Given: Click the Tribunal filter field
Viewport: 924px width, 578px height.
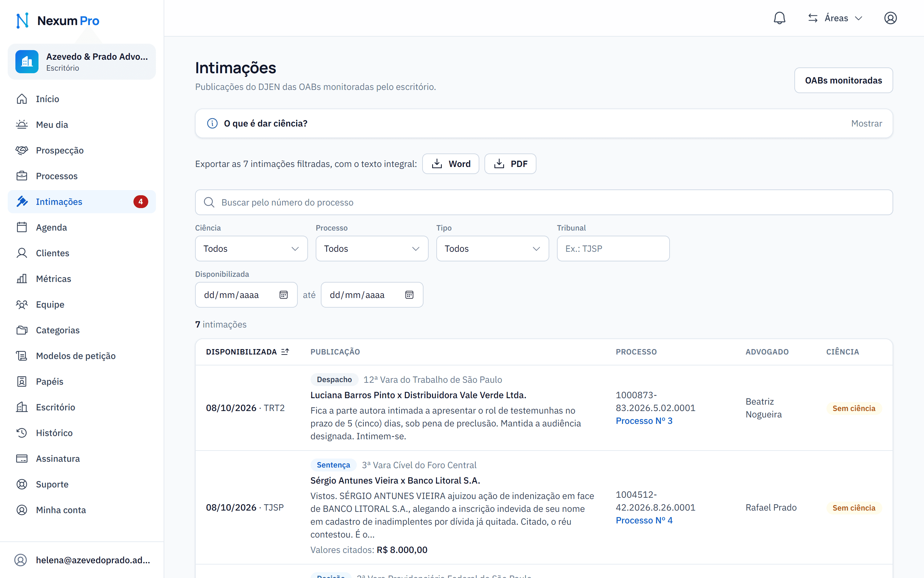Looking at the screenshot, I should 613,249.
